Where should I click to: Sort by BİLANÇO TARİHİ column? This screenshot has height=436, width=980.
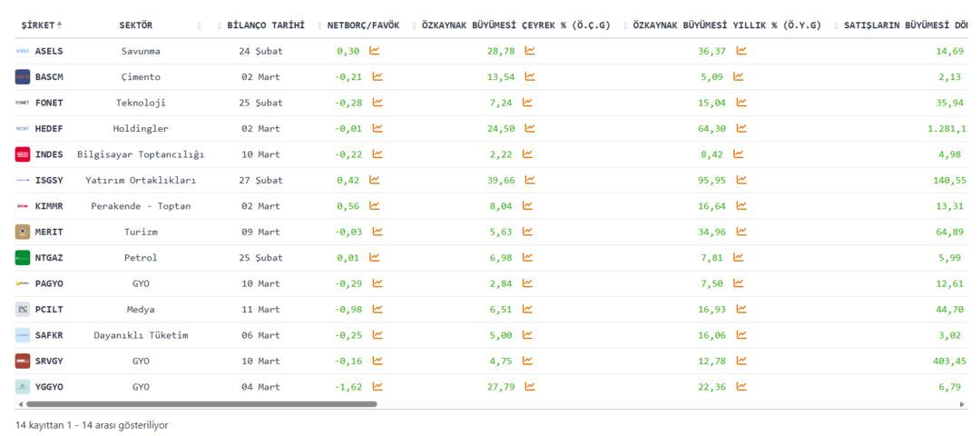click(265, 25)
